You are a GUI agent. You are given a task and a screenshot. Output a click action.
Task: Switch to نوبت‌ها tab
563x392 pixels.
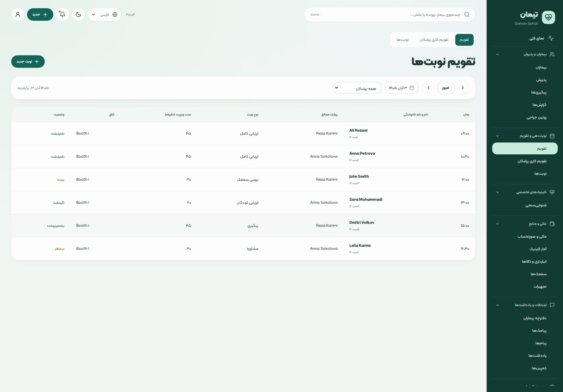click(402, 40)
